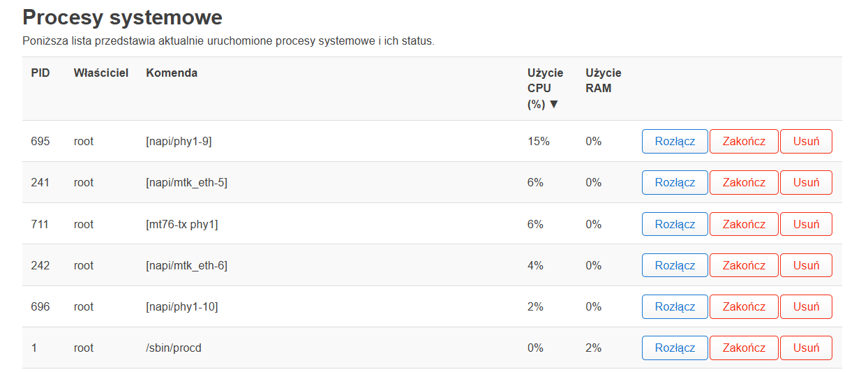Click the Komenda column header
868x372 pixels.
(172, 73)
